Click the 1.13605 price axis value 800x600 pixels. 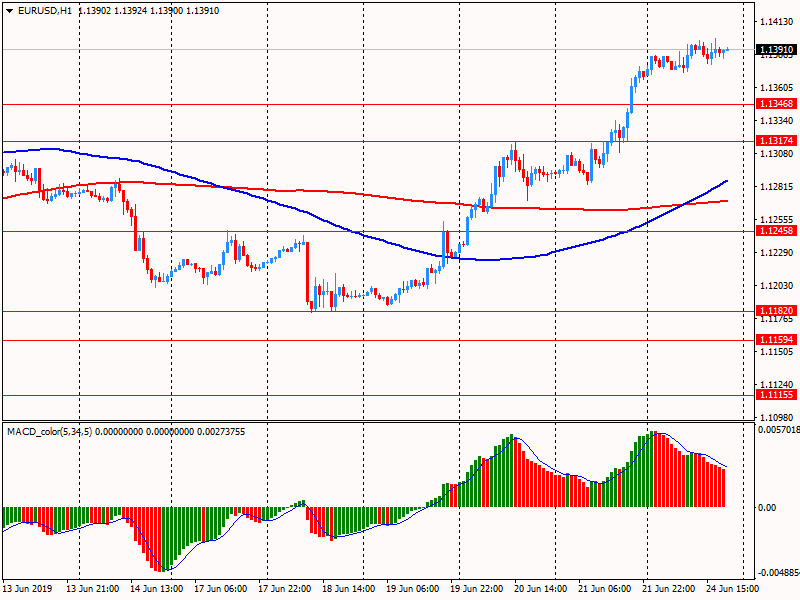pos(777,88)
